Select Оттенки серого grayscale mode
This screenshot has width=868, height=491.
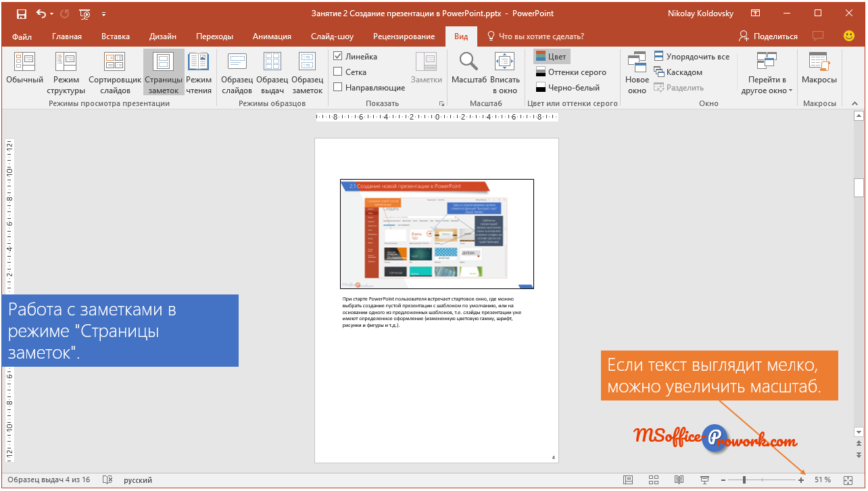pyautogui.click(x=571, y=72)
